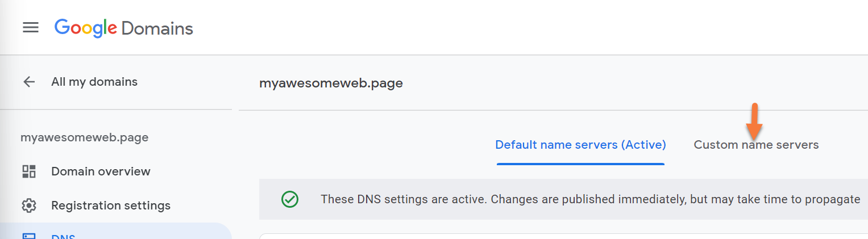
Task: Click the DNS icon in the sidebar
Action: (29, 236)
